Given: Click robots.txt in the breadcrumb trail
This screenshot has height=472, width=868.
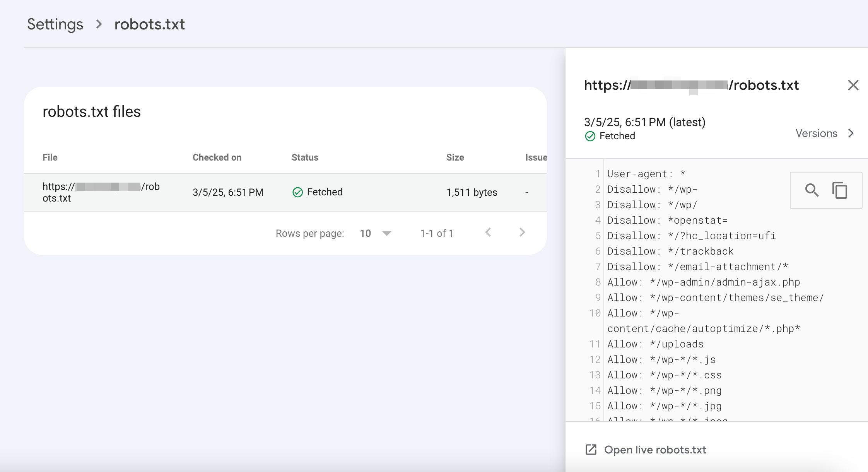Looking at the screenshot, I should point(149,24).
